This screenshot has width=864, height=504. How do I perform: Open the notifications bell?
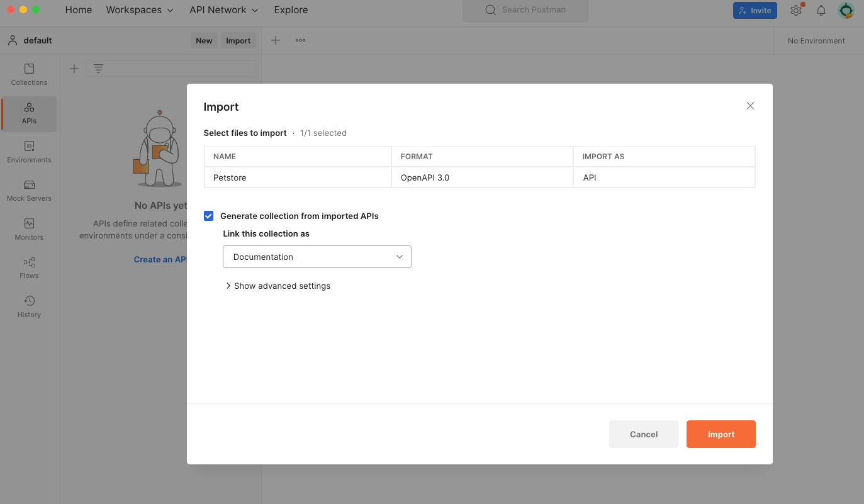click(x=821, y=10)
